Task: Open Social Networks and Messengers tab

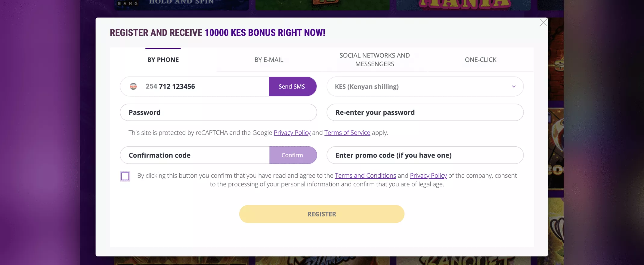Action: click(x=375, y=60)
